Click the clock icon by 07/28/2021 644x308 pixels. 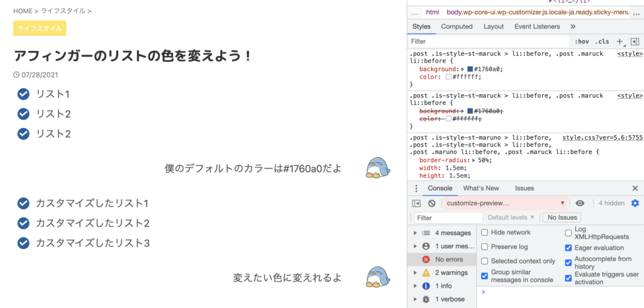pos(16,75)
